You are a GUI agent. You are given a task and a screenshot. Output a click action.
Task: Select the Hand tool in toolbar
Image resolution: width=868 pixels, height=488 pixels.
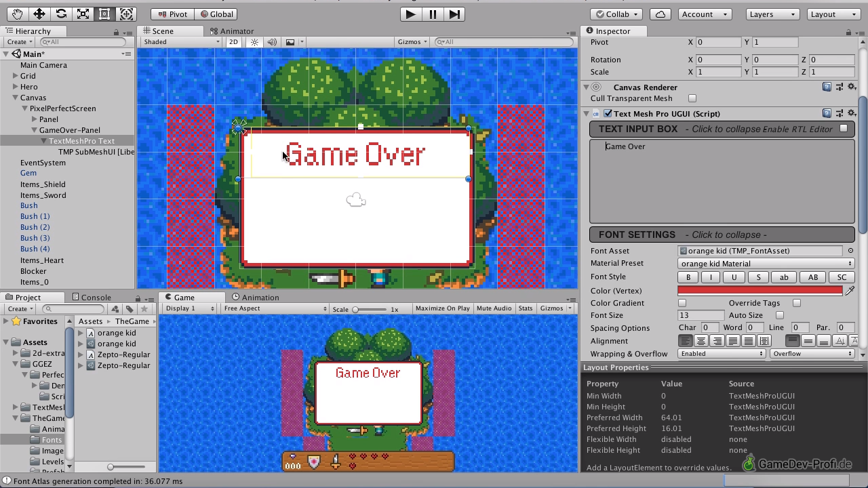18,14
